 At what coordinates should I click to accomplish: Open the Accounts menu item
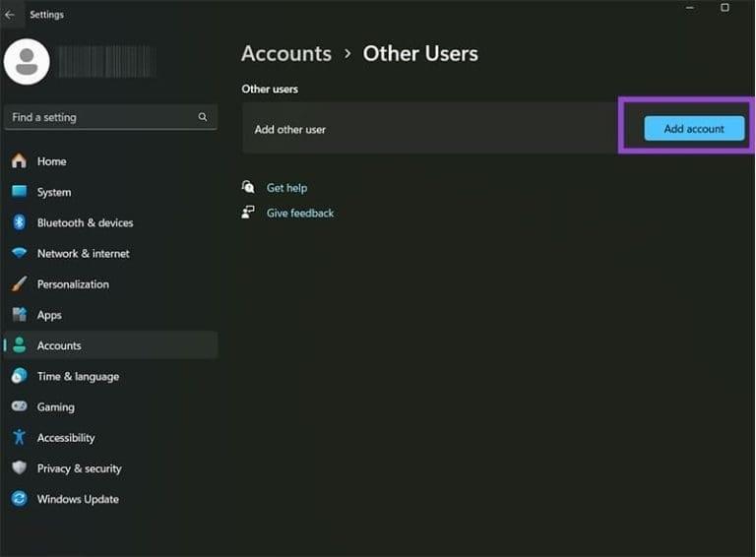click(59, 345)
